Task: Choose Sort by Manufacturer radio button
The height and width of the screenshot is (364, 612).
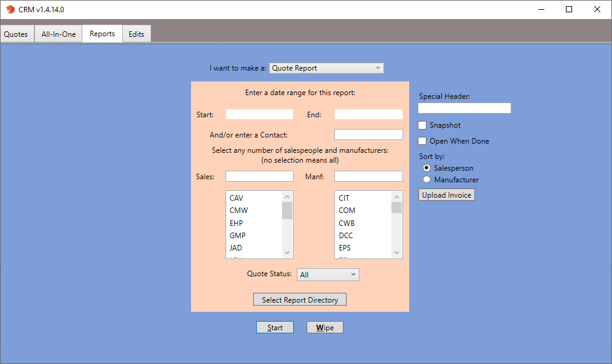Action: tap(426, 179)
